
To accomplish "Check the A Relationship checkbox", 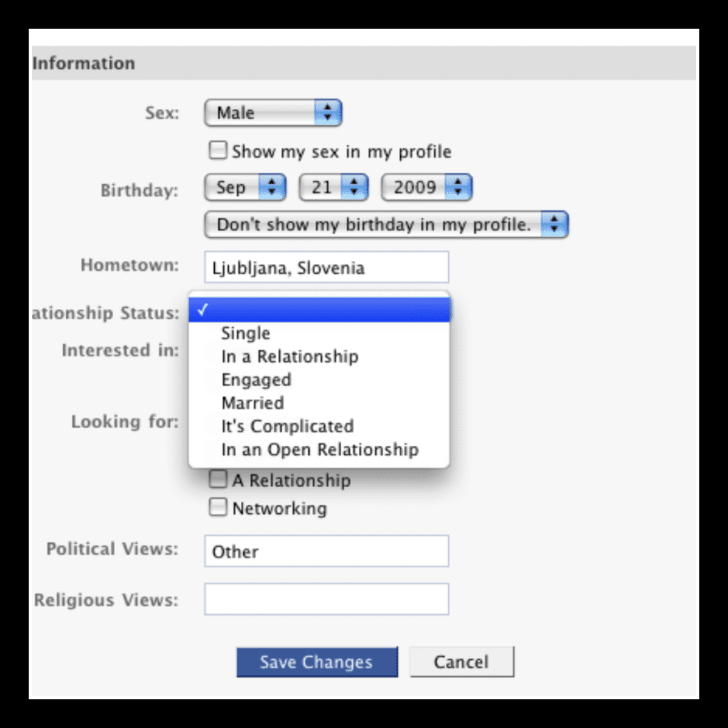I will 218,479.
